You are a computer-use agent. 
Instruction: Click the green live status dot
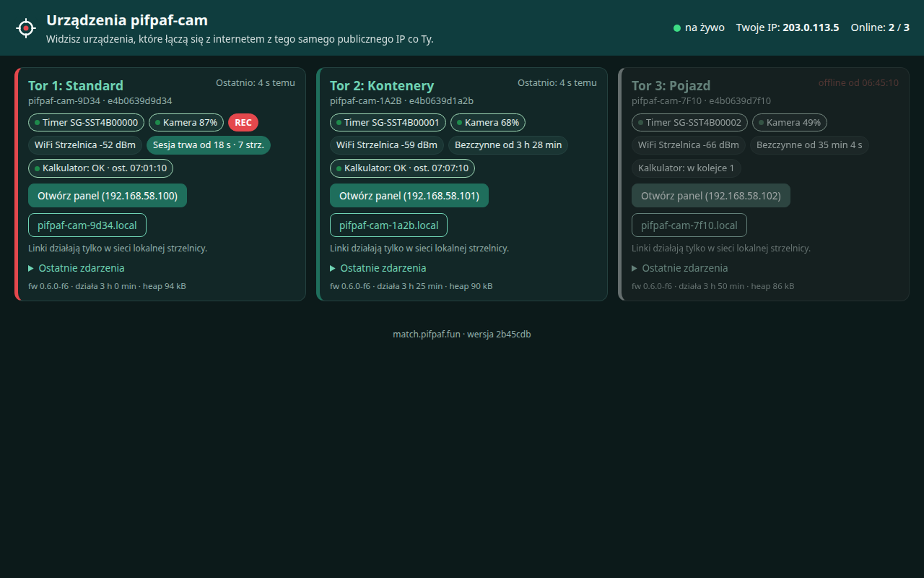(x=677, y=28)
